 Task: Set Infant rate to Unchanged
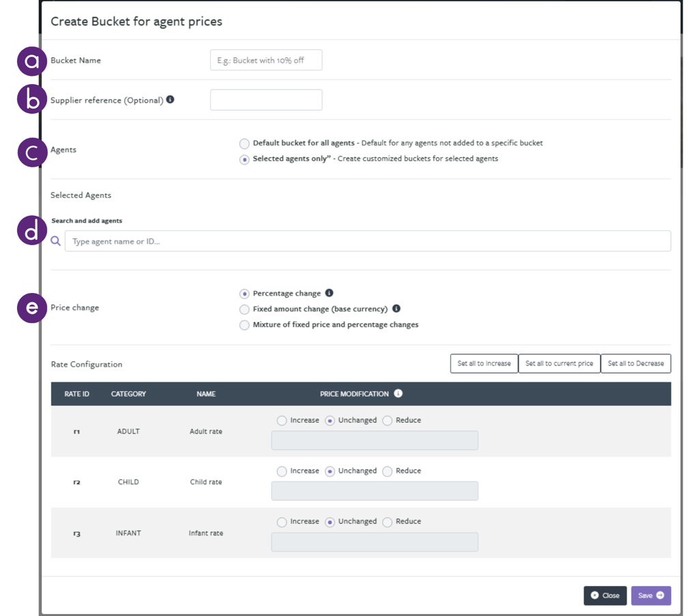point(330,522)
